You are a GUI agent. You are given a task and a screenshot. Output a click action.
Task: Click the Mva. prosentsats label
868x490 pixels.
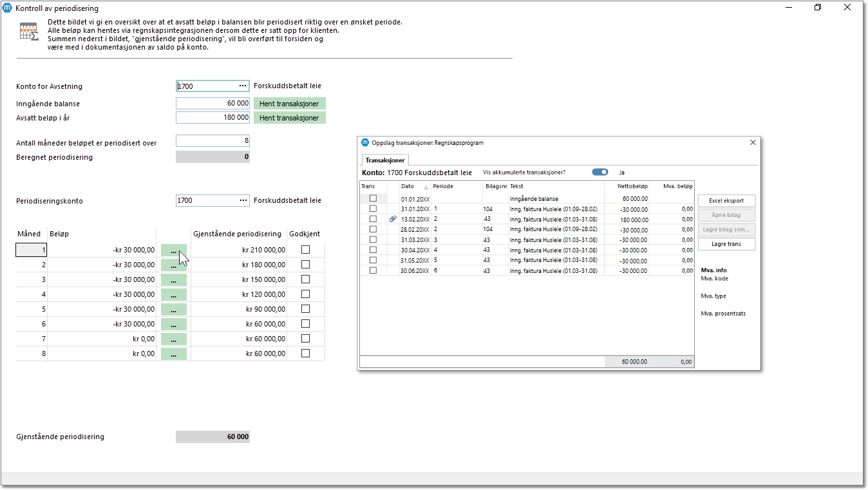(x=723, y=314)
